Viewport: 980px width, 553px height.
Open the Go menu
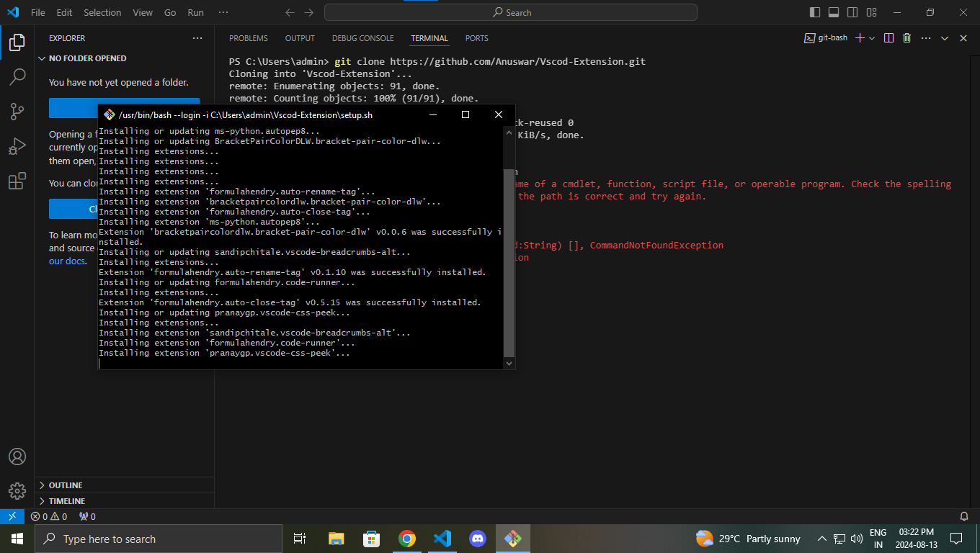(x=170, y=12)
